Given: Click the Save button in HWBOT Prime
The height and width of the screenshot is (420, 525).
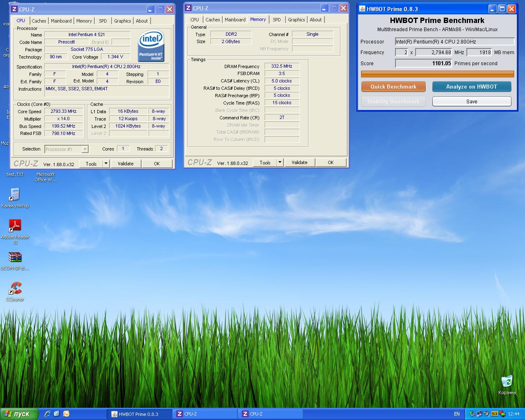Looking at the screenshot, I should pos(472,101).
